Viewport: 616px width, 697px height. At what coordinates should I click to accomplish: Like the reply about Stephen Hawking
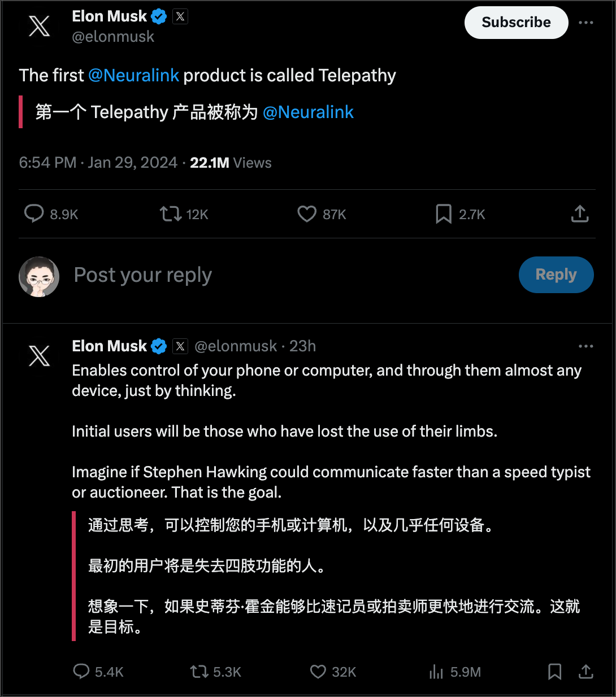pyautogui.click(x=318, y=672)
